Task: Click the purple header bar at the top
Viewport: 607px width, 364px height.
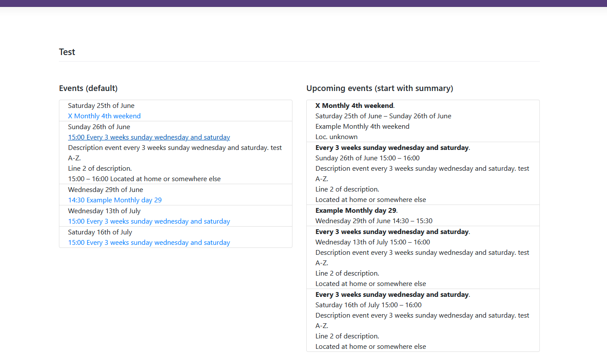Action: [x=303, y=3]
